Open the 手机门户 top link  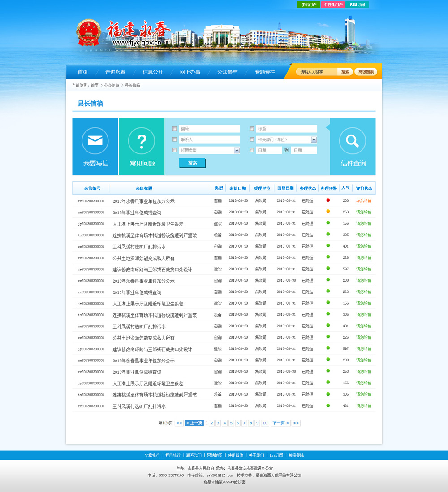(308, 5)
